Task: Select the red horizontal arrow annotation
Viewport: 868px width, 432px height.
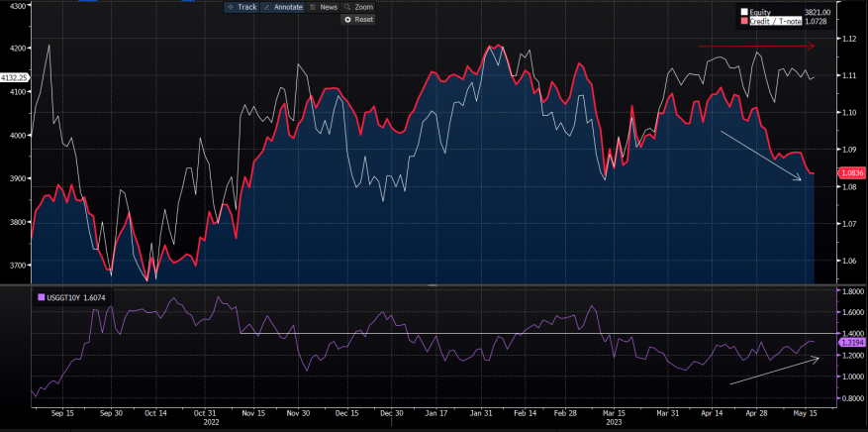Action: click(756, 46)
